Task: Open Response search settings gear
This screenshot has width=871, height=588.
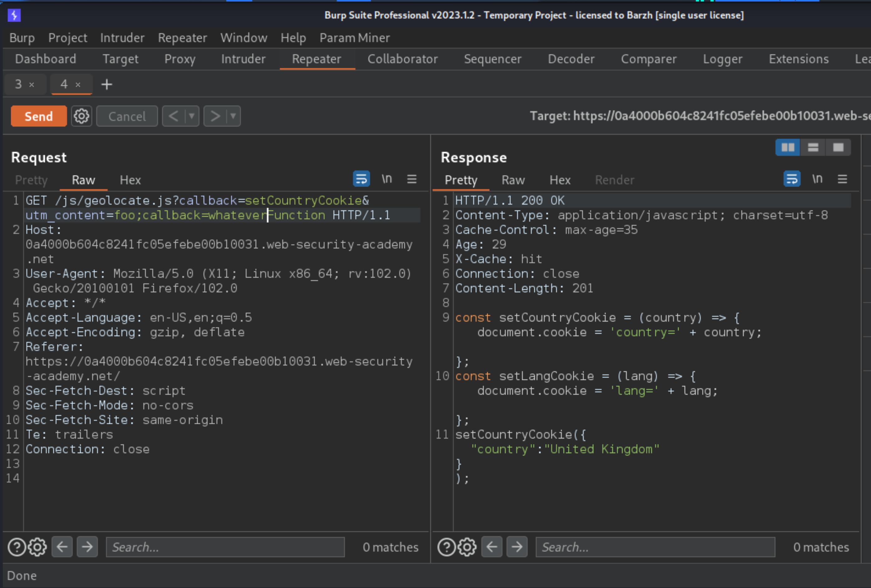Action: click(x=467, y=547)
